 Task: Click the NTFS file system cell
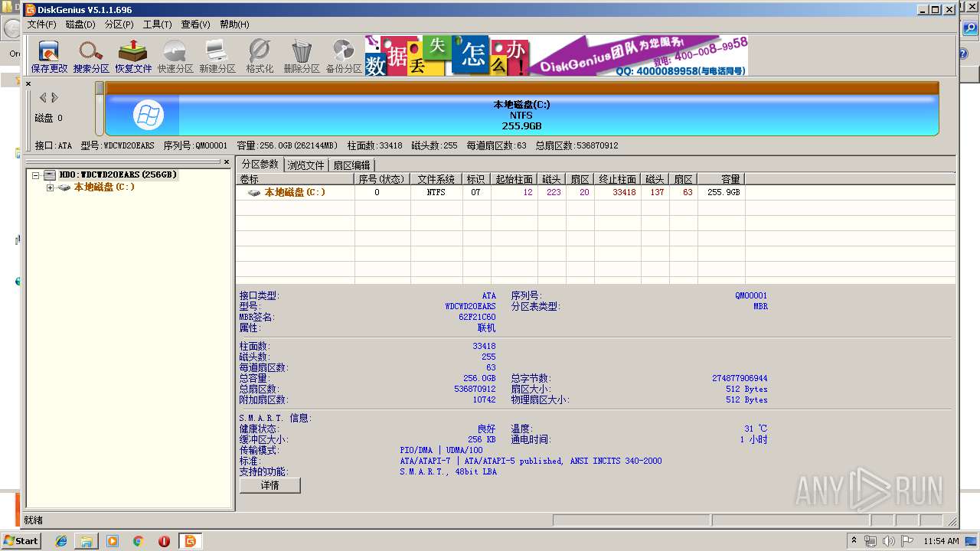point(436,193)
